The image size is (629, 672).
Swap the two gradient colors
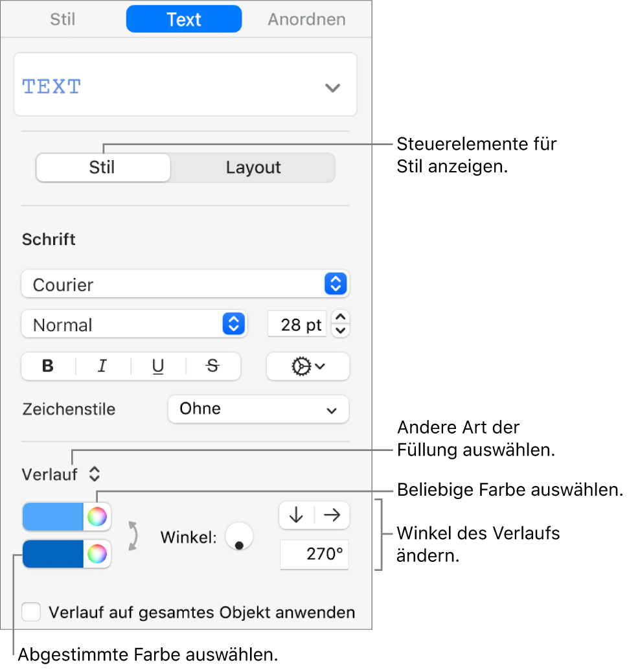(x=133, y=536)
